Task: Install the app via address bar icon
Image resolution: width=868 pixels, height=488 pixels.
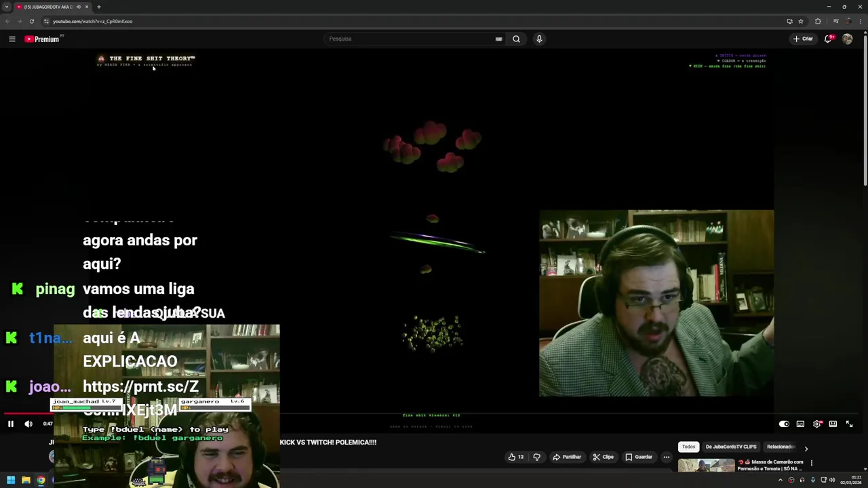Action: click(x=789, y=21)
